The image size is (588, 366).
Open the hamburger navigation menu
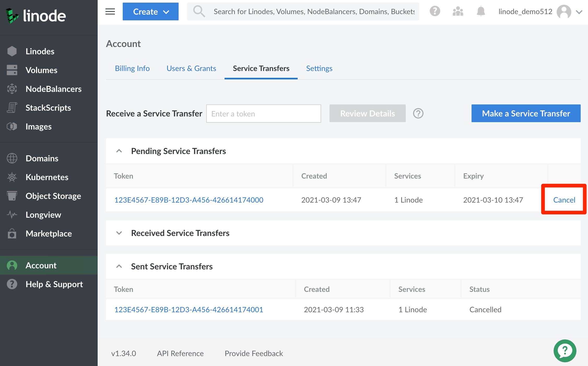[110, 11]
